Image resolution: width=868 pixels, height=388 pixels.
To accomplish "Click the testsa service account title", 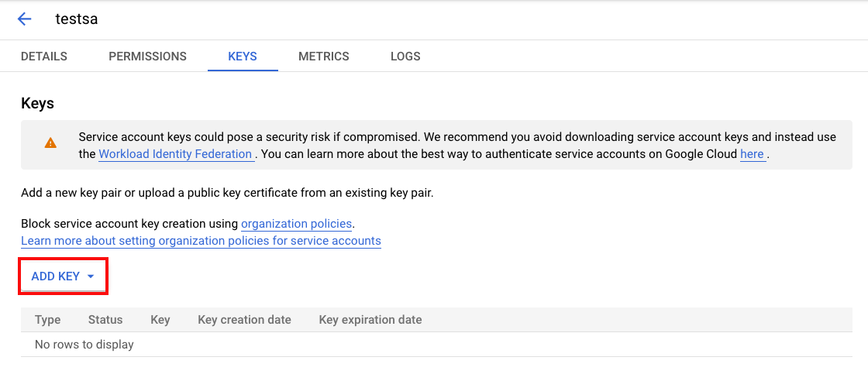I will (76, 19).
